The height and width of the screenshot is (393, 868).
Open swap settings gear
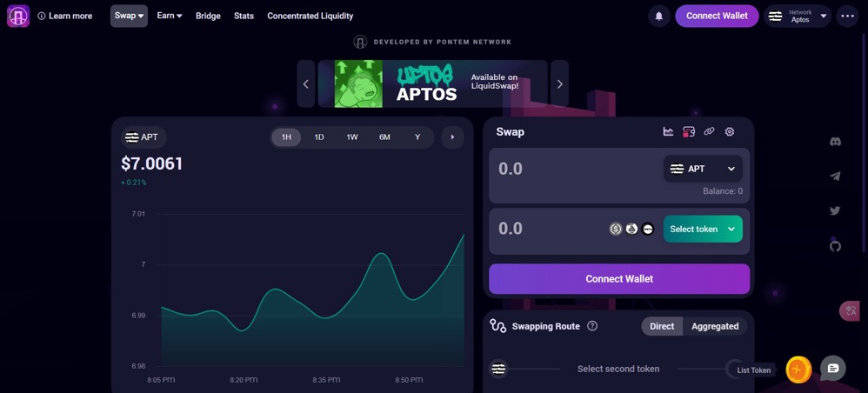730,132
